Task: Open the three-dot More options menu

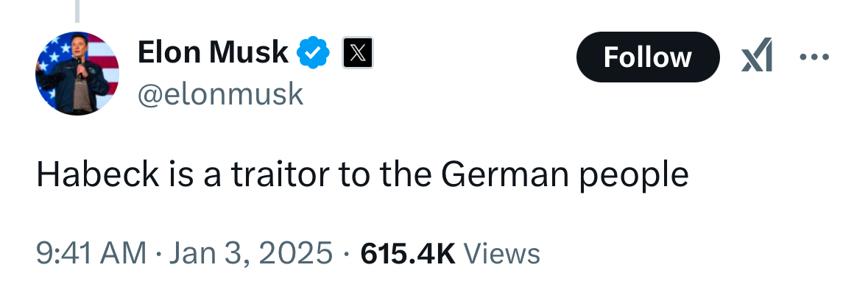Action: coord(815,57)
